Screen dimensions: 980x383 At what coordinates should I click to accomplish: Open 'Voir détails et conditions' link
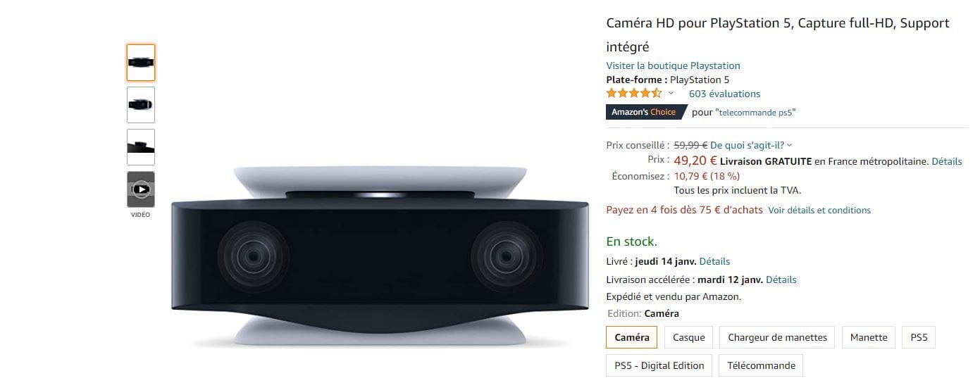(x=819, y=210)
